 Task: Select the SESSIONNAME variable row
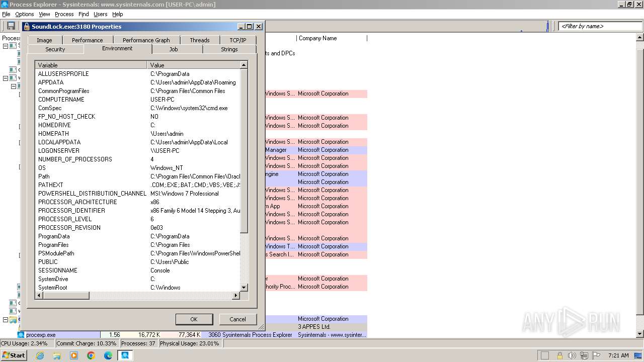pyautogui.click(x=137, y=270)
